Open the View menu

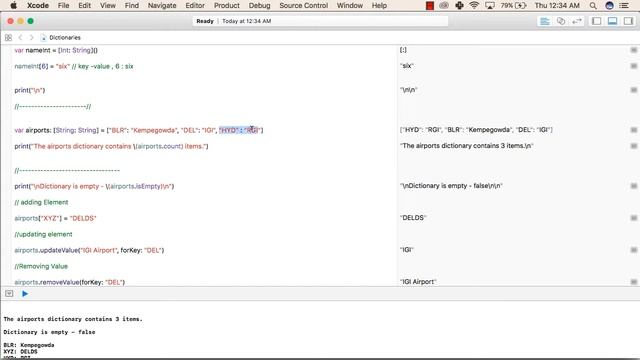(108, 5)
